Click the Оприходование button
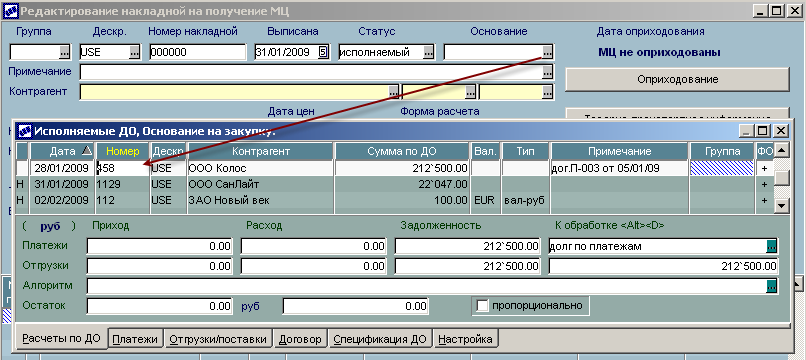806x360 pixels. tap(677, 80)
